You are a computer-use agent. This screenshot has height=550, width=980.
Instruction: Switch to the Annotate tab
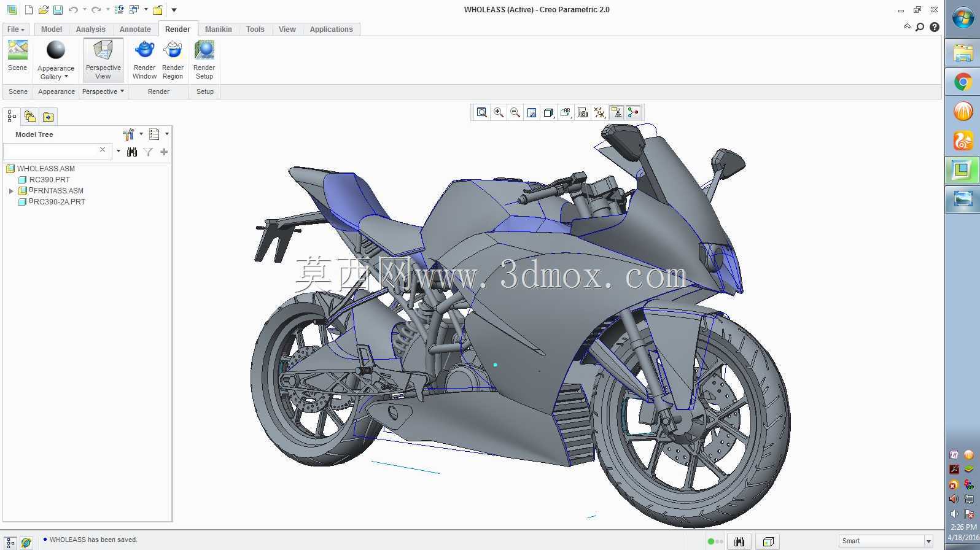coord(135,29)
